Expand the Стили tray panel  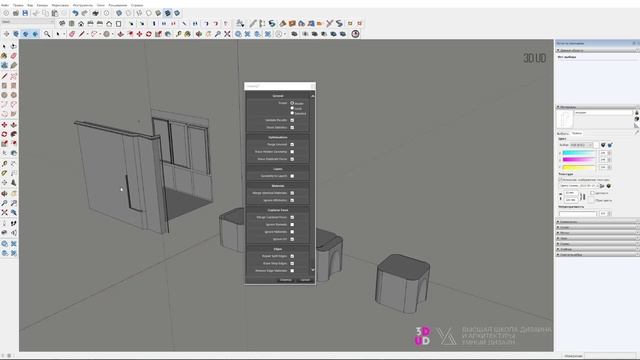coord(597,227)
